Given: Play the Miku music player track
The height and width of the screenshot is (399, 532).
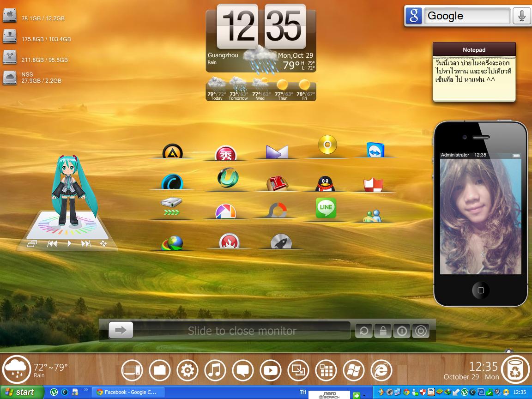Looking at the screenshot, I should (x=69, y=244).
